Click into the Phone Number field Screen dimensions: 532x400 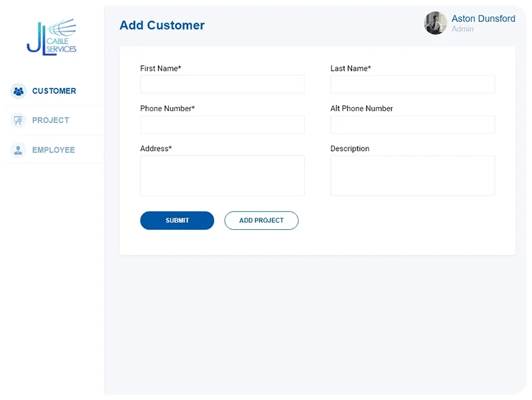tap(222, 124)
